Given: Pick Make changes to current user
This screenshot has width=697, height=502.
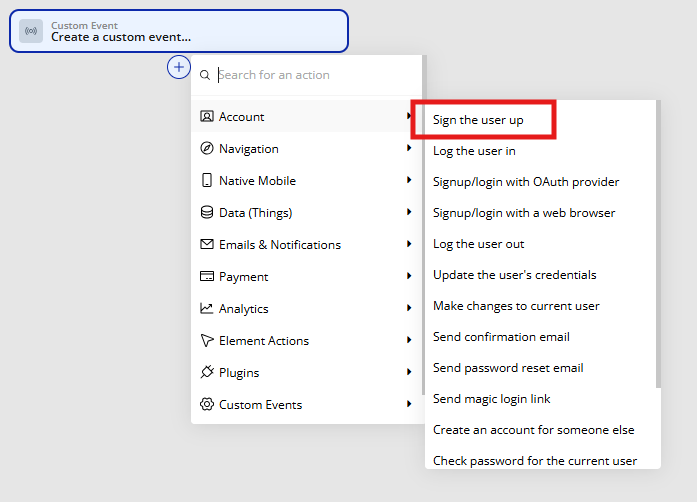Looking at the screenshot, I should pyautogui.click(x=516, y=306).
